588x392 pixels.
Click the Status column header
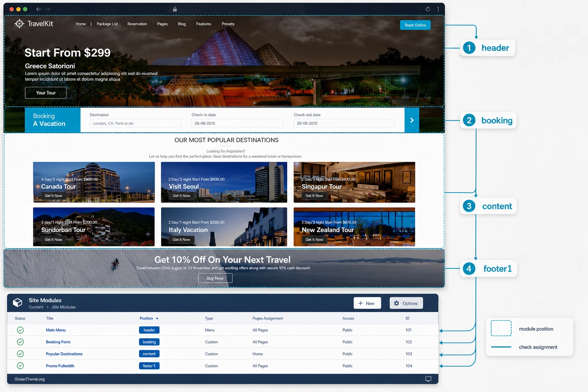20,318
